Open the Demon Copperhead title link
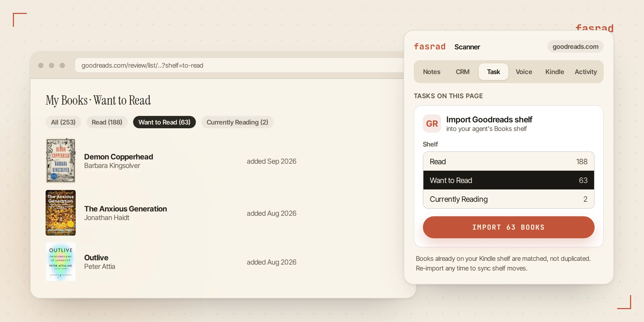This screenshot has height=322, width=644. click(x=119, y=157)
